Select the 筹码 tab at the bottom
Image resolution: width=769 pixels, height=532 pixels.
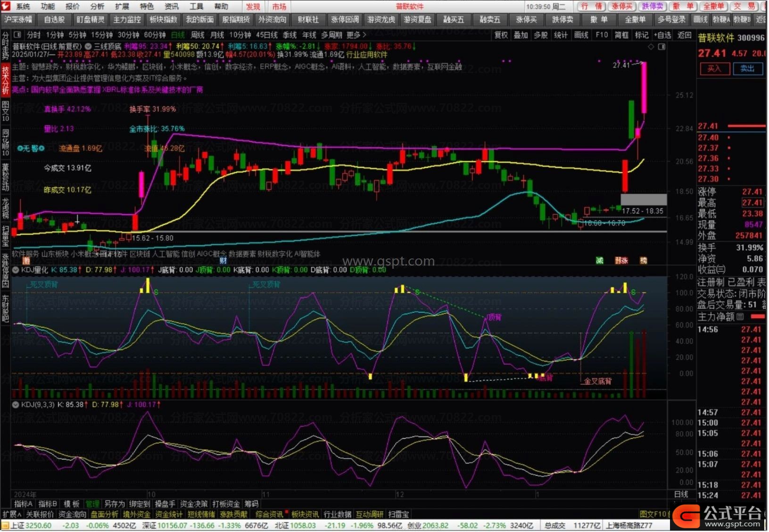[x=251, y=504]
